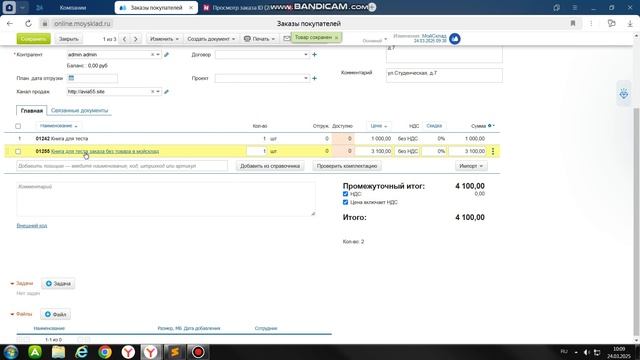Click the row 01242 Книга для теста
Screen dimensions: 640x360
(x=252, y=139)
